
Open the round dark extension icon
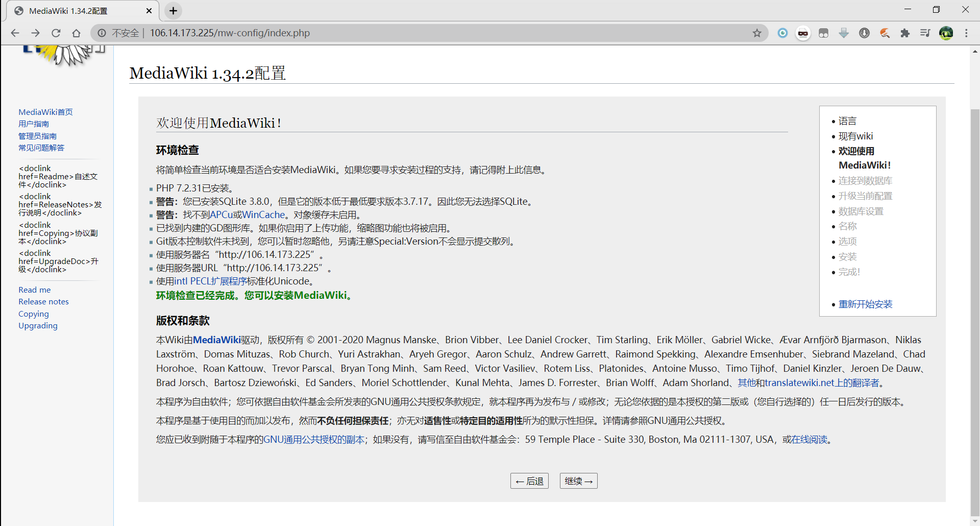click(x=864, y=33)
